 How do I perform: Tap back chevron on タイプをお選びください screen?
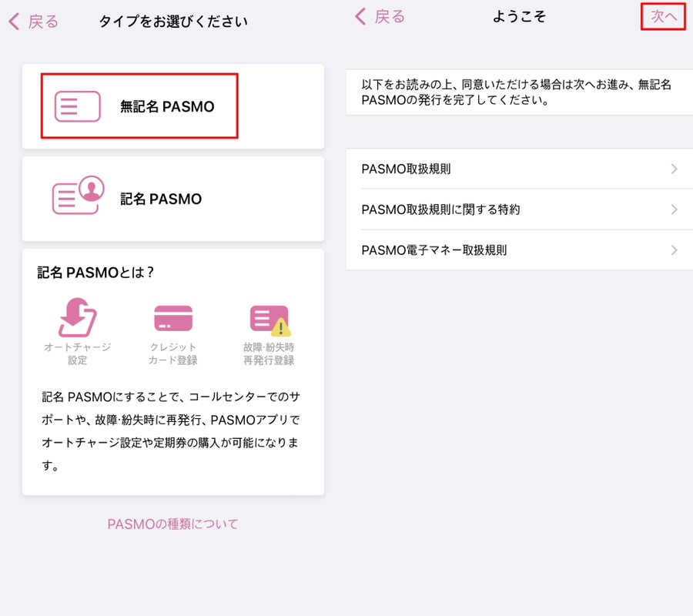[14, 22]
